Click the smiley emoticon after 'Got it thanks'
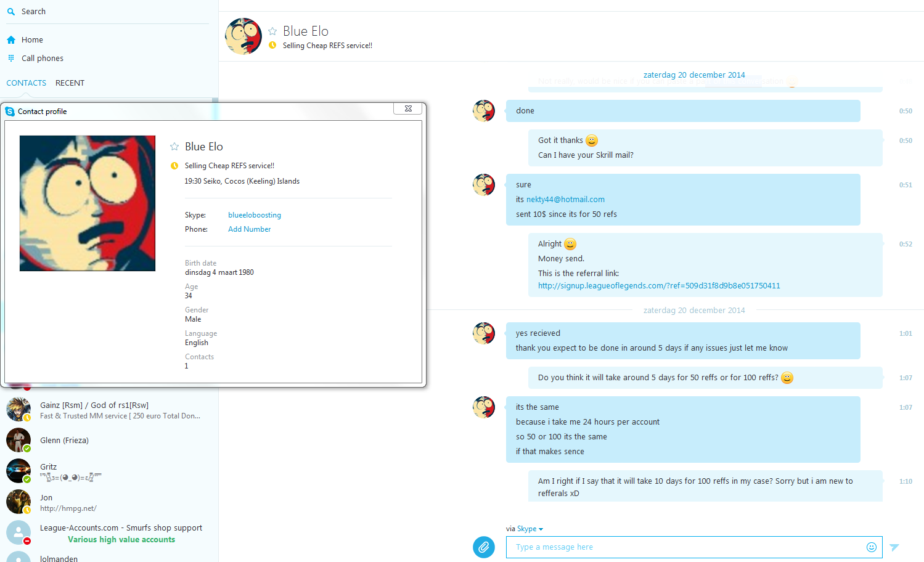 (592, 140)
